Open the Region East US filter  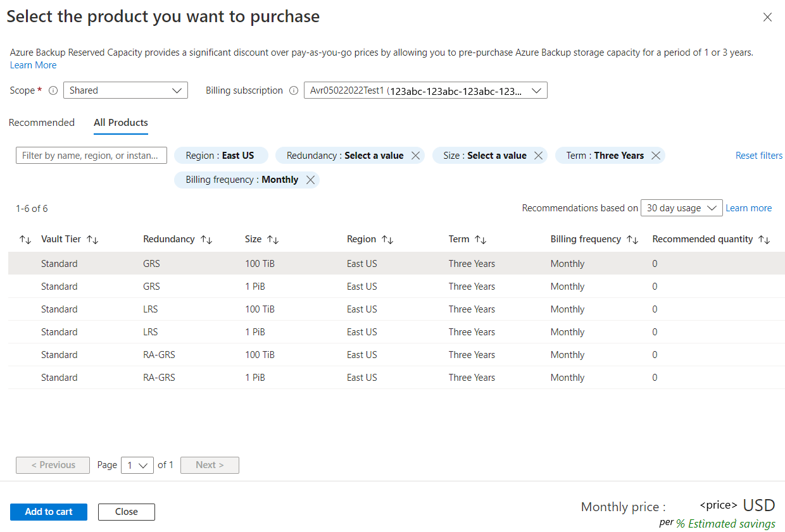pyautogui.click(x=220, y=156)
